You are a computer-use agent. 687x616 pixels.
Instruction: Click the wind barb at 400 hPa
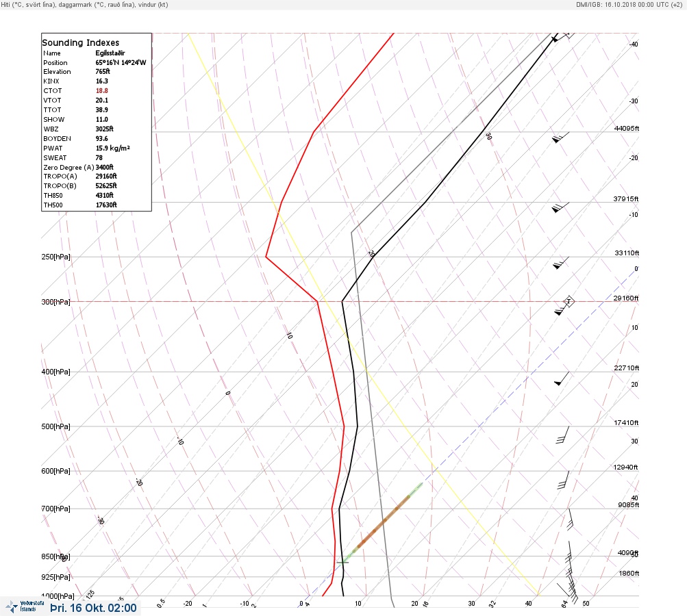click(x=562, y=378)
